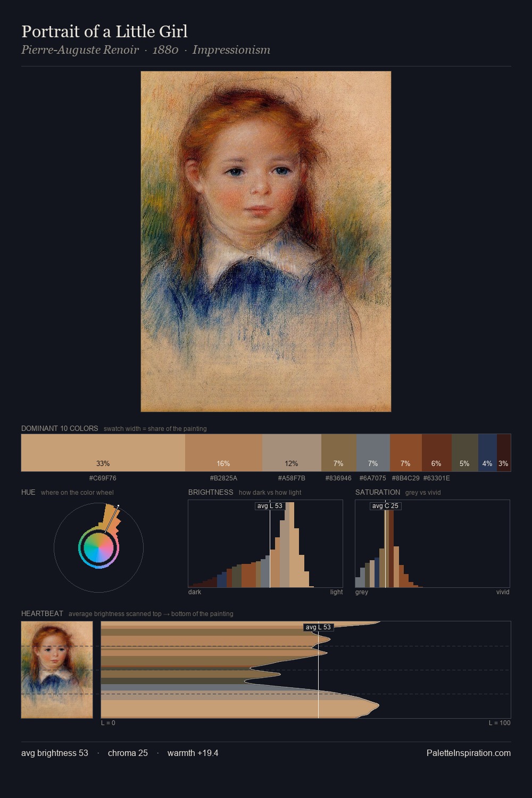Click the hex code #8B4C29

click(x=405, y=478)
